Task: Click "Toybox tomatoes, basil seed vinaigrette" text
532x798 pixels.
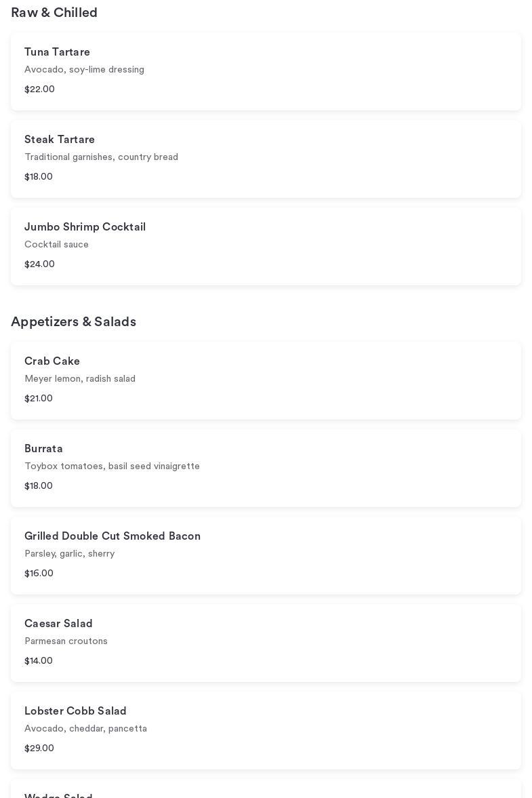Action: click(x=112, y=466)
